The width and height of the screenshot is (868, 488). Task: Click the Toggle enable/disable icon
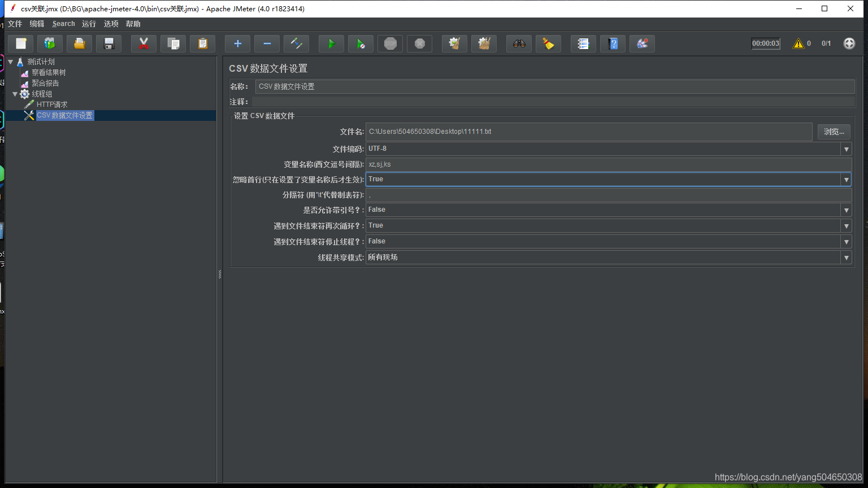(x=297, y=43)
